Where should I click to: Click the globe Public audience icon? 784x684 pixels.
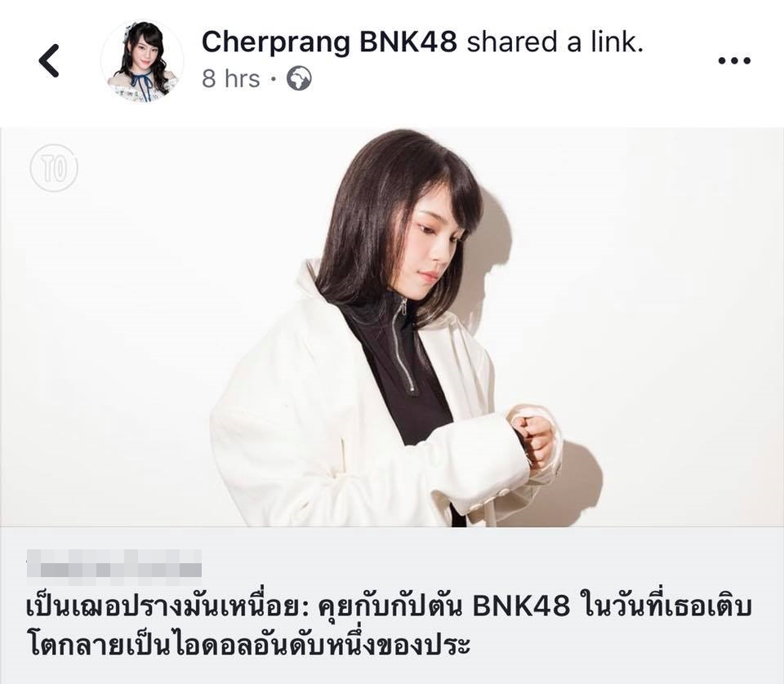[299, 78]
